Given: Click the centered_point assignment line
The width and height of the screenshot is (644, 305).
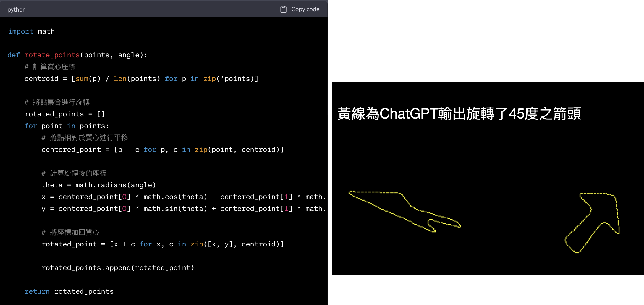Looking at the screenshot, I should point(162,150).
